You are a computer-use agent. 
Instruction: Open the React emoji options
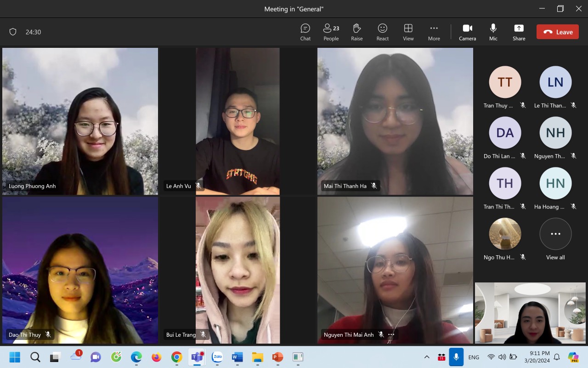382,32
